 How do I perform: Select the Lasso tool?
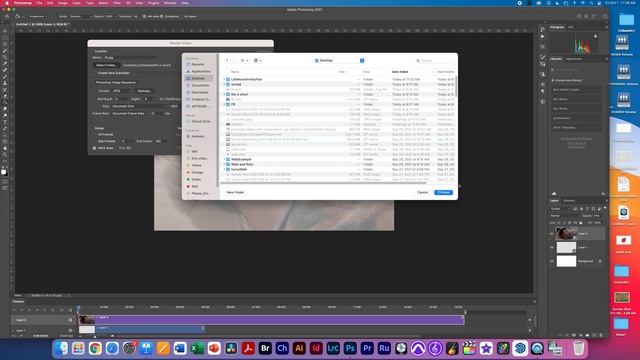pos(5,44)
